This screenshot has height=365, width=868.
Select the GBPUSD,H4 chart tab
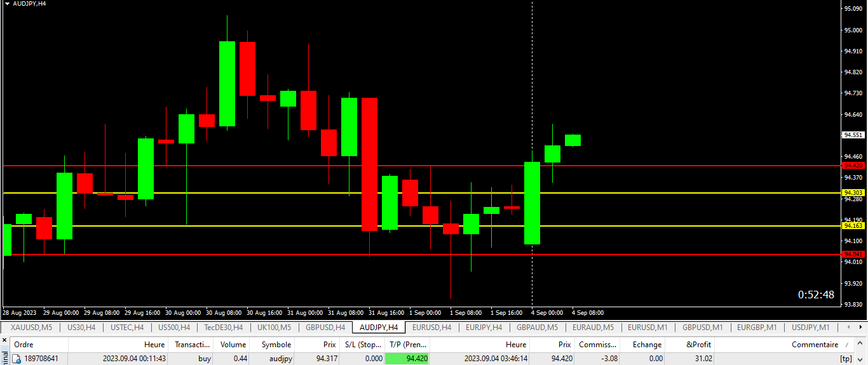coord(325,328)
